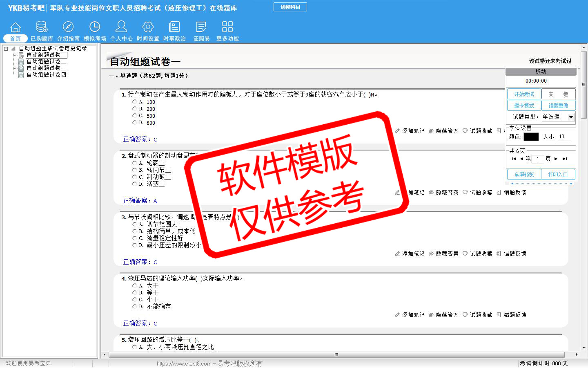This screenshot has width=588, height=368.
Task: Click the horizontal scrollbar thumb
Action: [336, 355]
